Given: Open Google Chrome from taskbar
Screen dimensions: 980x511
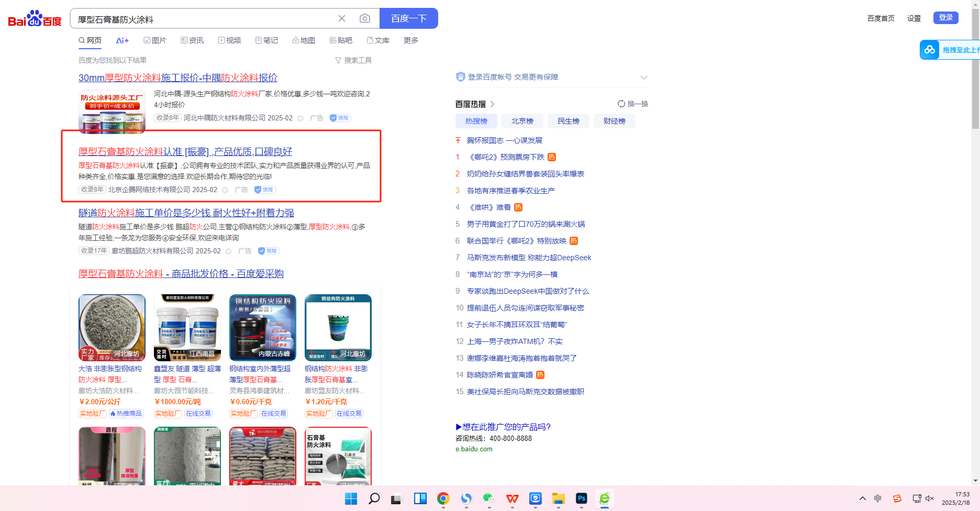Looking at the screenshot, I should (x=443, y=498).
